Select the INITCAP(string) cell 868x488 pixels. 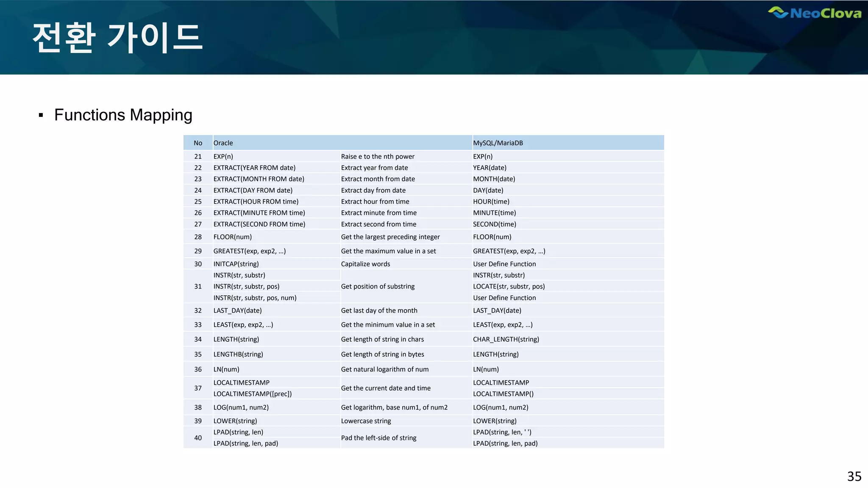click(236, 264)
